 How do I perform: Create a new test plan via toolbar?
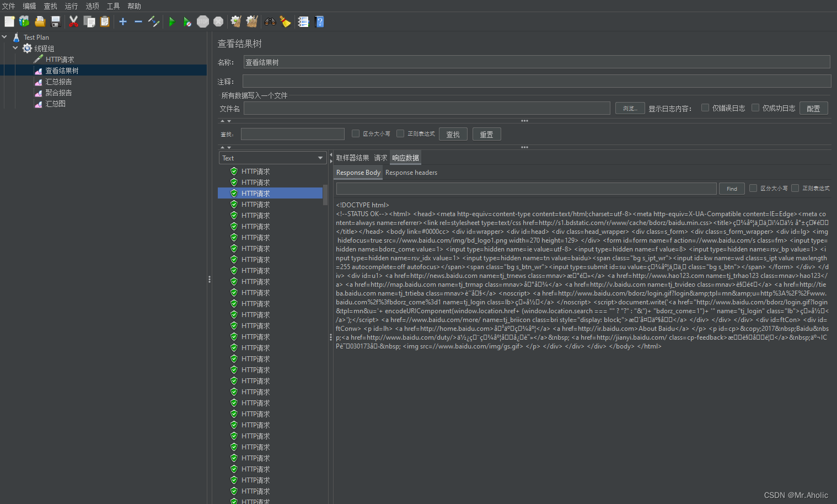point(9,22)
